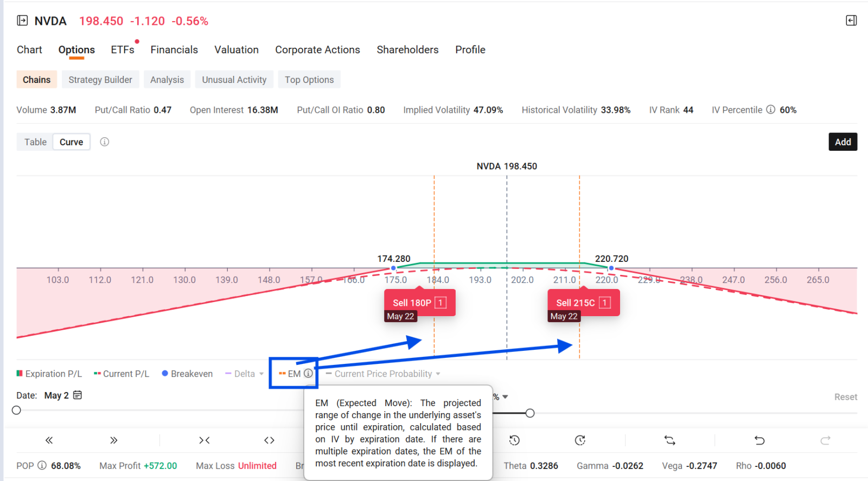Open the date calendar icon next to May 2
Screen dimensions: 868x481
78,395
